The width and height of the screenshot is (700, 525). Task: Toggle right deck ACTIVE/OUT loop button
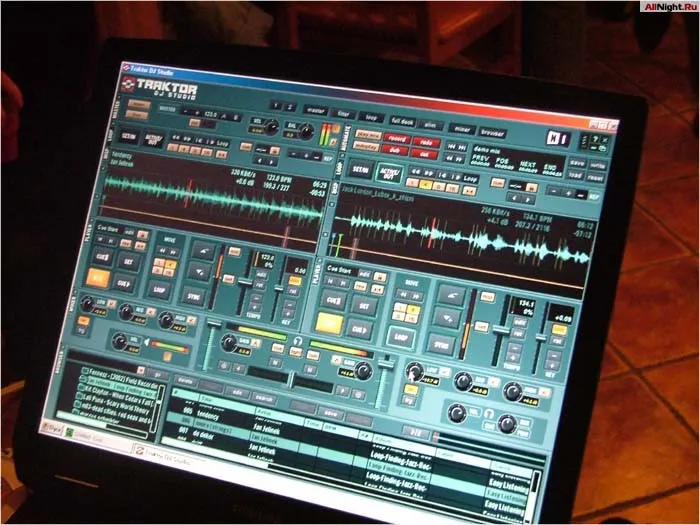coord(389,173)
